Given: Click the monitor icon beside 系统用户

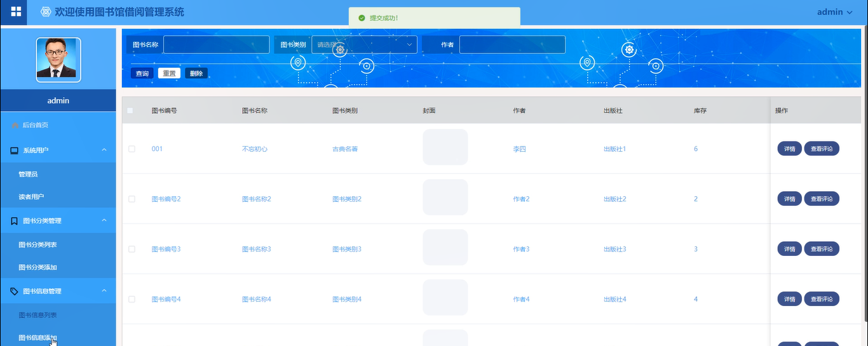Looking at the screenshot, I should [15, 150].
